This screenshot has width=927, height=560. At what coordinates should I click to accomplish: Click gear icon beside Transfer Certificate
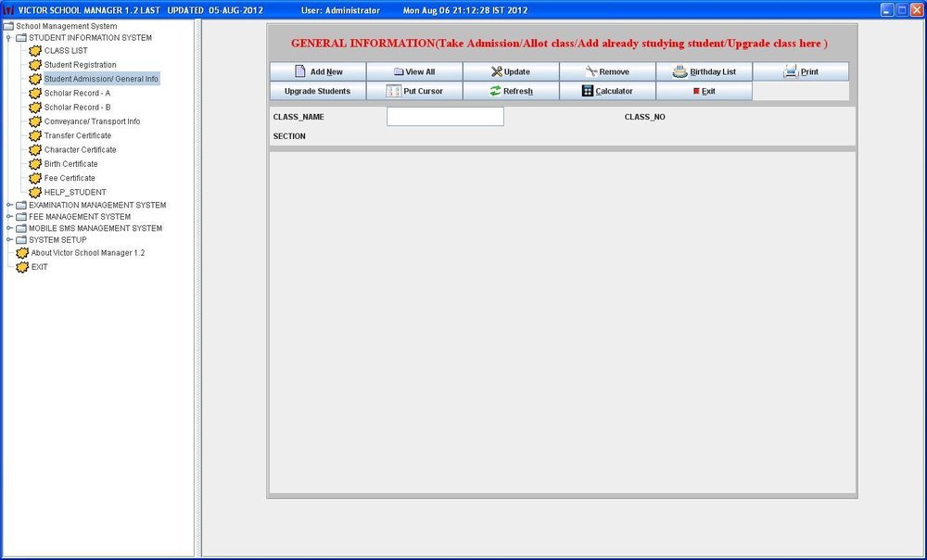point(35,136)
